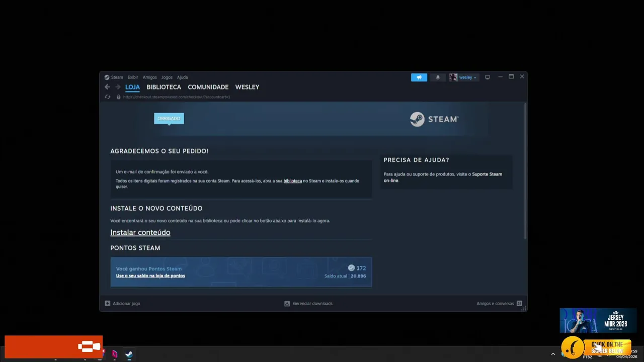The image size is (644, 362).
Task: Enter Big Picture mode via monitor icon
Action: 487,77
